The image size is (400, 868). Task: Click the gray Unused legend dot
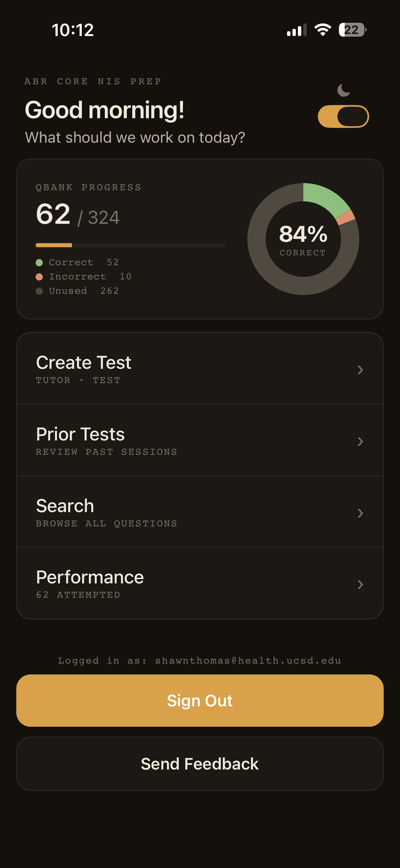40,291
